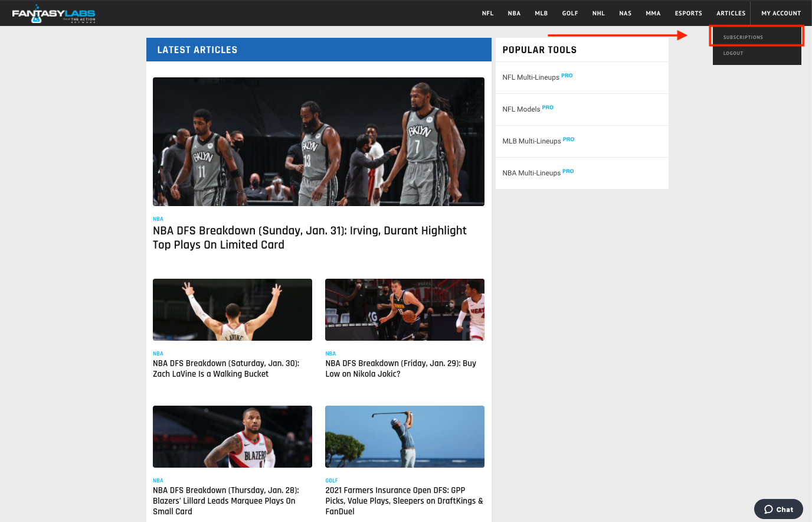The width and height of the screenshot is (812, 522).
Task: Open the ESPORTS menu
Action: point(689,13)
